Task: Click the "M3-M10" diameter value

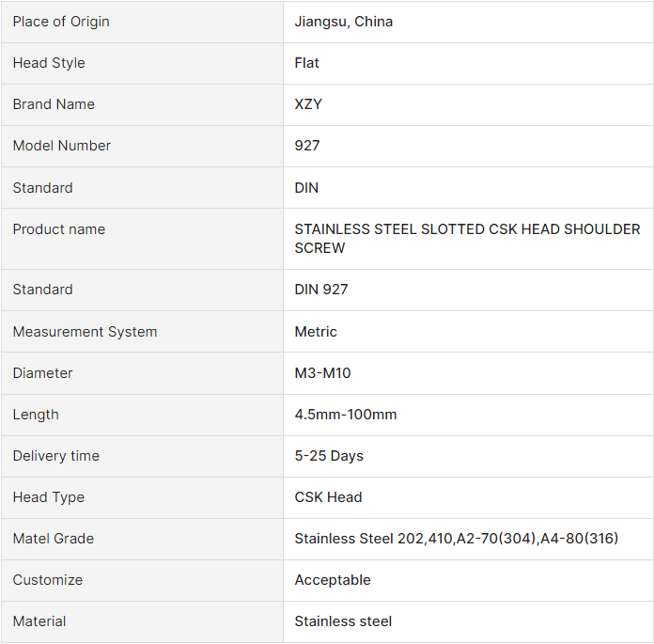Action: [x=322, y=373]
